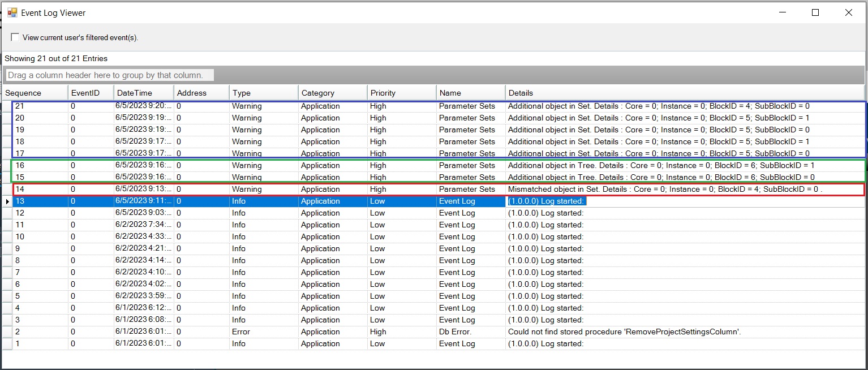Screen dimensions: 868x370
Task: Select Sequence 12 cell
Action: [x=40, y=213]
